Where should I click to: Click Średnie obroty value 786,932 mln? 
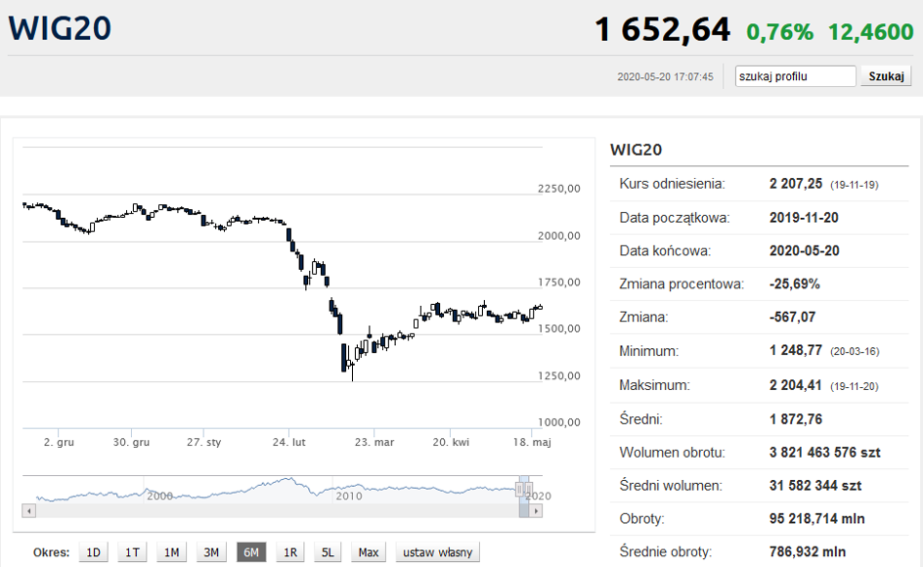coord(808,551)
